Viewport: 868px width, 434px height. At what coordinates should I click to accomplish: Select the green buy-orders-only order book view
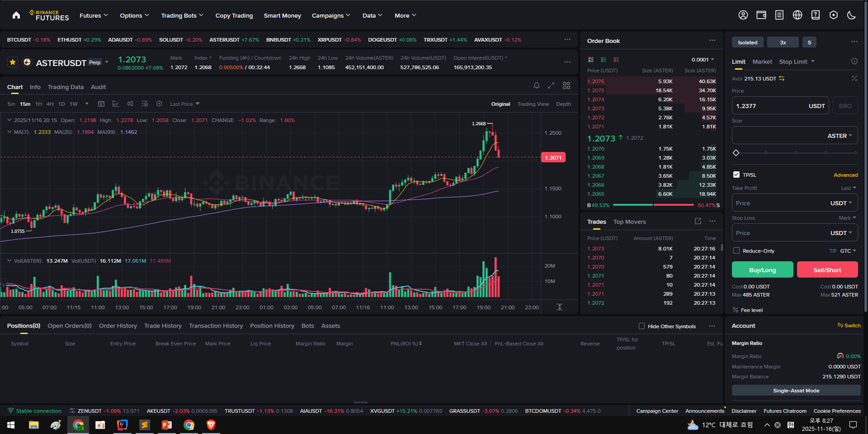tap(603, 60)
